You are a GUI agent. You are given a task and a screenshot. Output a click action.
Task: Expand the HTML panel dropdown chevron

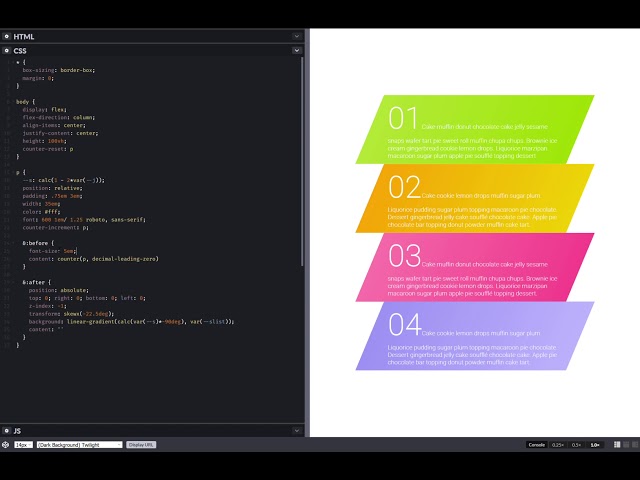tap(297, 36)
